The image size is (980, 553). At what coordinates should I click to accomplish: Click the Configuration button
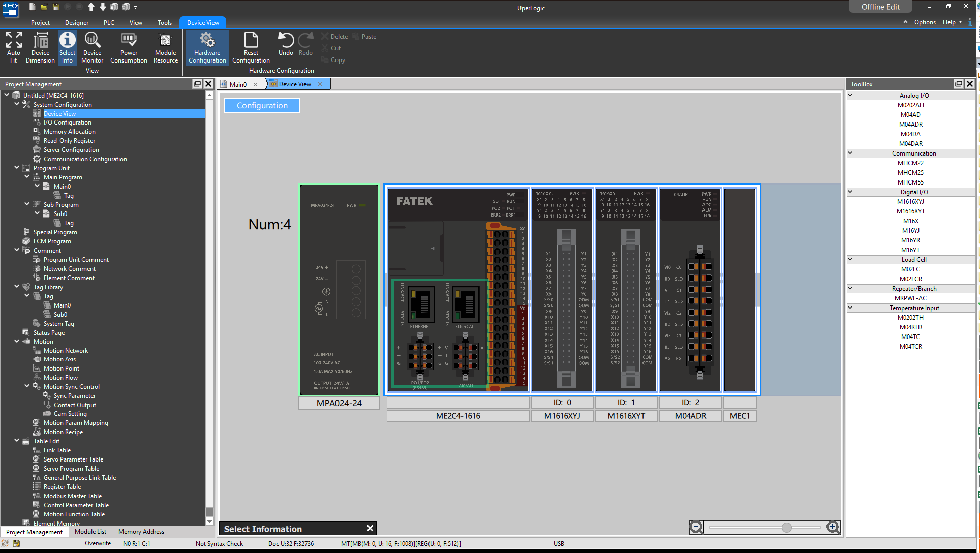click(262, 105)
